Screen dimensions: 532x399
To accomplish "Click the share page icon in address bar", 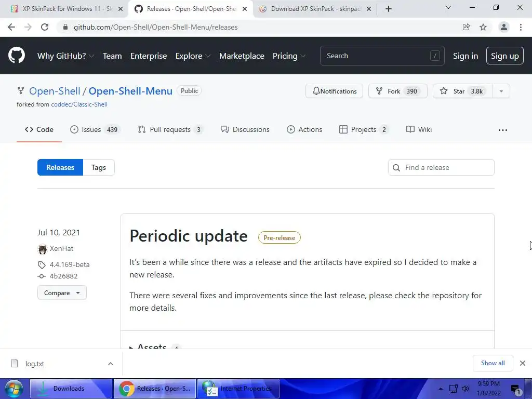I will tap(467, 27).
